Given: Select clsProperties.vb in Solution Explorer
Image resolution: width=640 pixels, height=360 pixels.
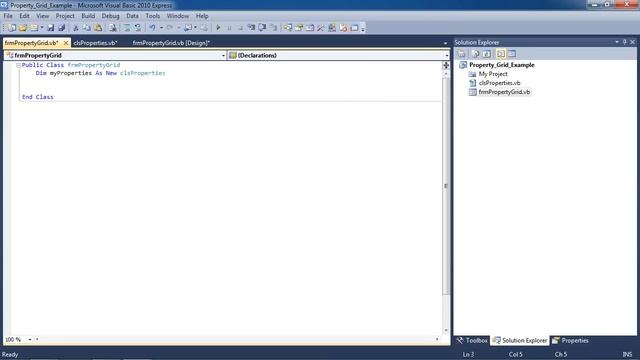Looking at the screenshot, I should click(x=499, y=83).
